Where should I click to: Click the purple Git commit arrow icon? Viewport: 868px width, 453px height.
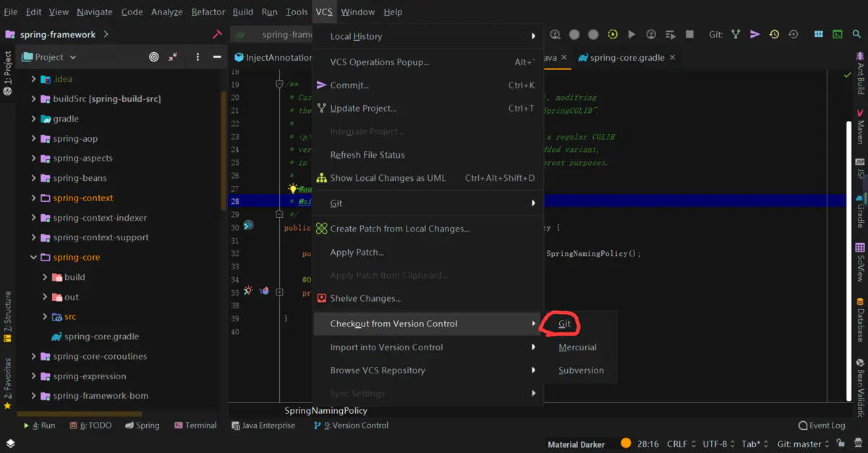(x=755, y=34)
